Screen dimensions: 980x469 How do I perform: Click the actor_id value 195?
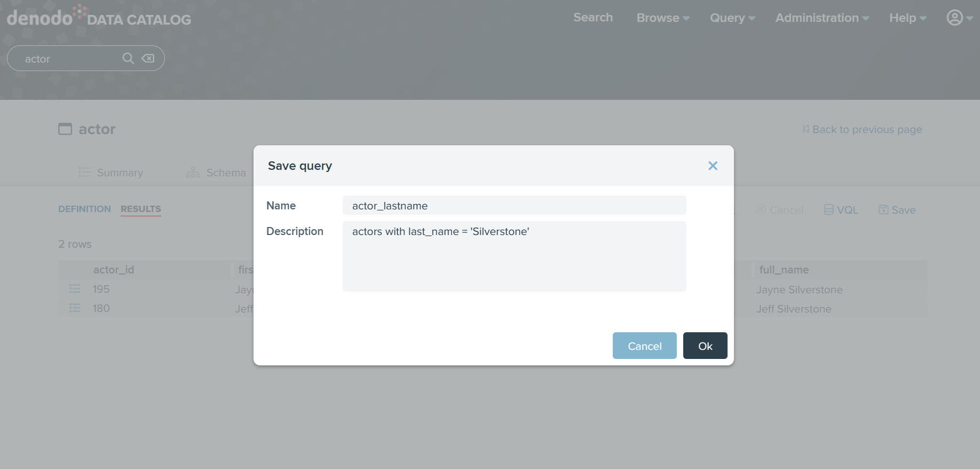(x=101, y=289)
